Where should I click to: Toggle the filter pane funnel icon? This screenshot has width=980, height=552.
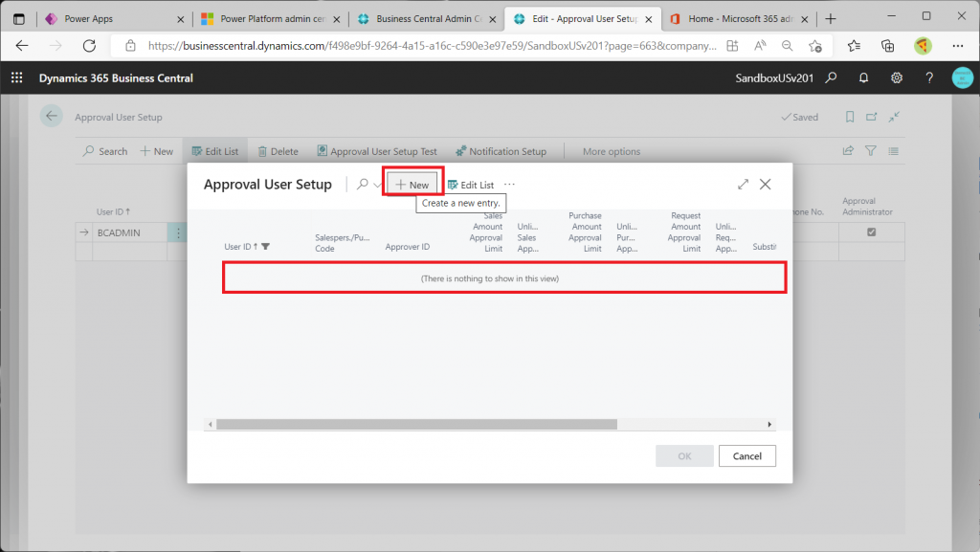click(x=871, y=150)
